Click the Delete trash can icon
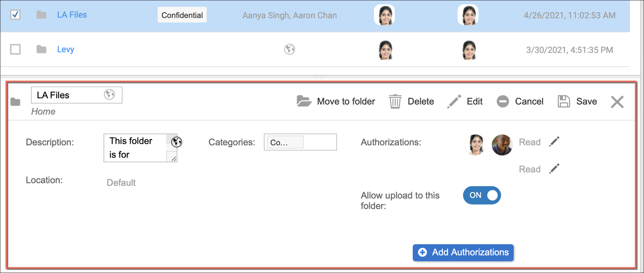644x273 pixels. click(395, 101)
